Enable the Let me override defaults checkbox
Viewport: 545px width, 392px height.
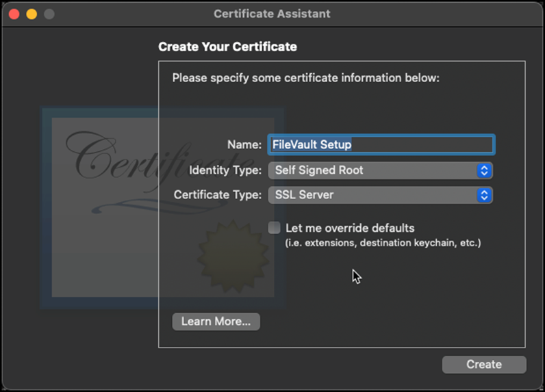pyautogui.click(x=274, y=228)
